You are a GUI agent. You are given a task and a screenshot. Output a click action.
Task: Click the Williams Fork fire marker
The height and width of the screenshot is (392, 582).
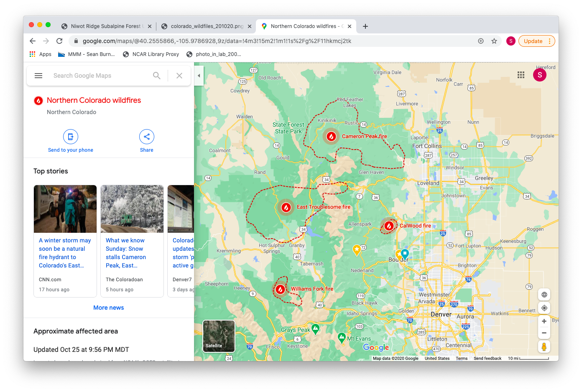281,289
